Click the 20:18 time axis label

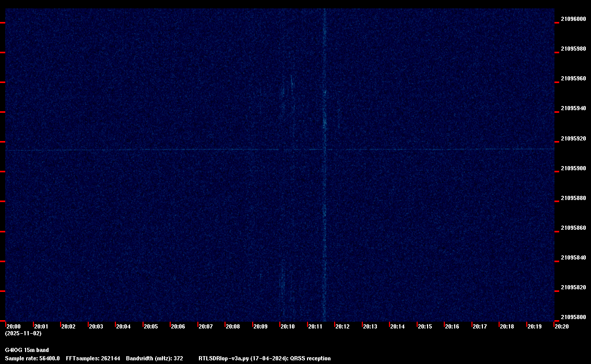point(507,326)
